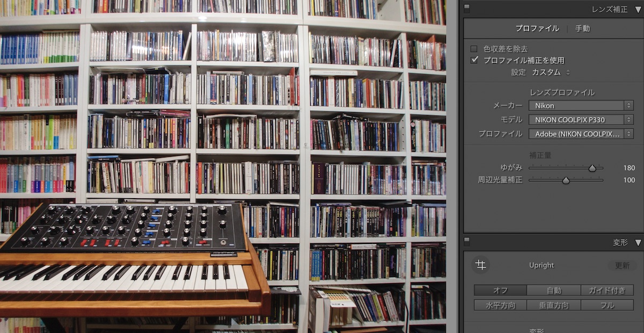
Task: Select Upright 垂直方向 button
Action: 554,305
